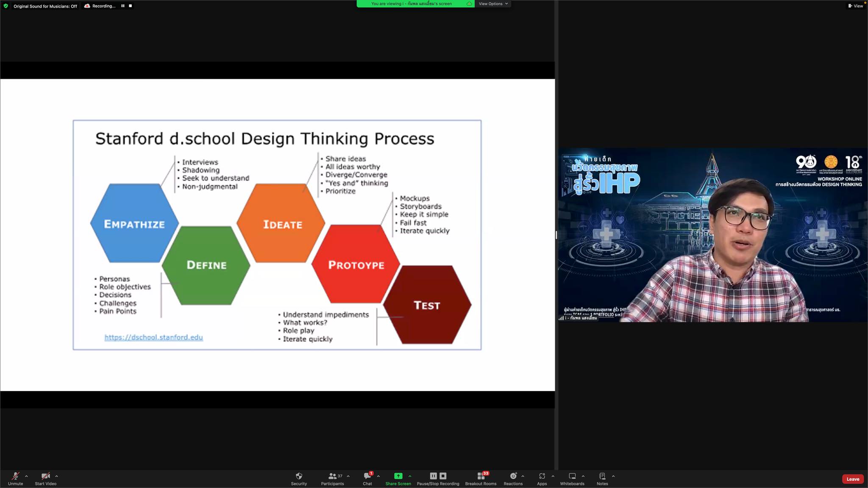868x488 pixels.
Task: Click the red Leave button
Action: pyautogui.click(x=852, y=479)
